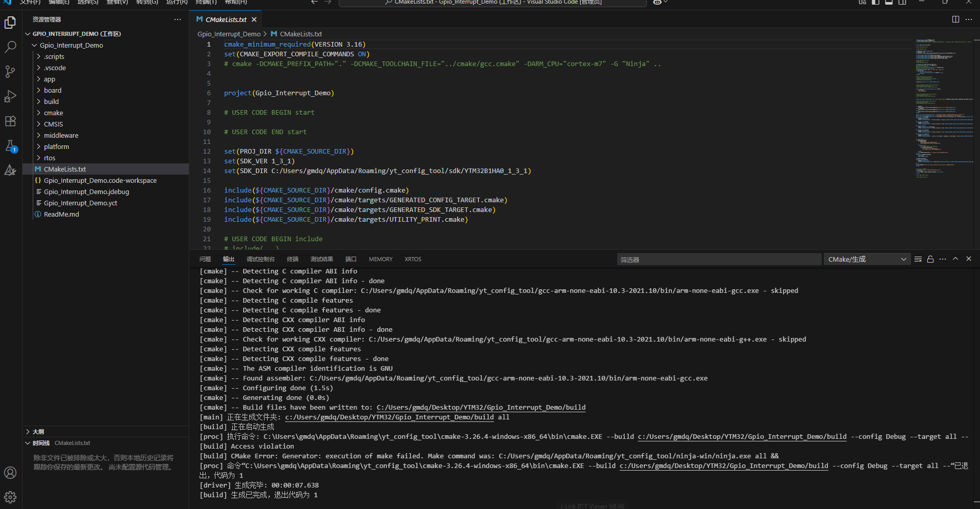Close the bottom output panel
Screen dimensions: 980x509
pyautogui.click(x=969, y=259)
